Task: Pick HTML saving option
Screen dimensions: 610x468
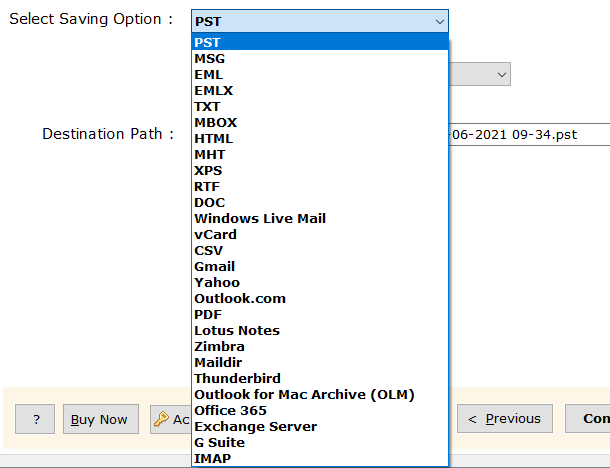Action: pos(320,138)
